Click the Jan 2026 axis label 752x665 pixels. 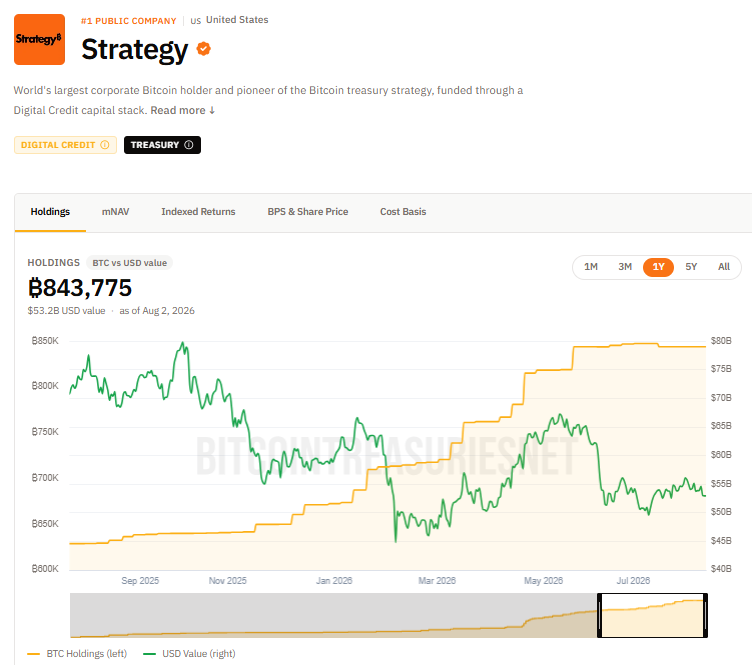[334, 581]
